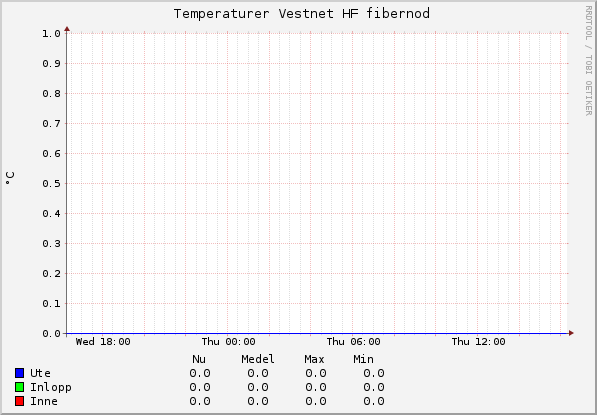Image resolution: width=597 pixels, height=415 pixels.
Task: Click the Max column header
Action: tap(314, 359)
